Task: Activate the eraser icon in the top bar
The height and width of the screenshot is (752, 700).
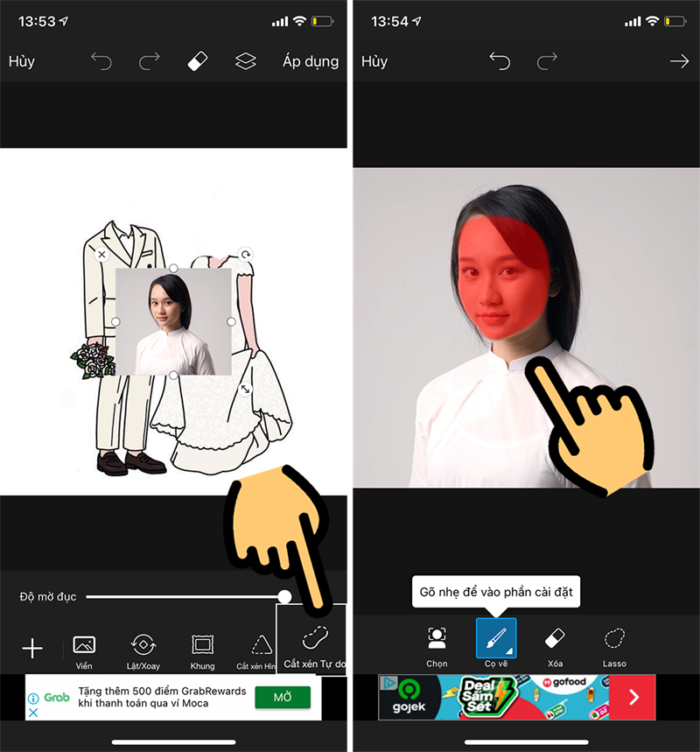Action: pyautogui.click(x=196, y=61)
